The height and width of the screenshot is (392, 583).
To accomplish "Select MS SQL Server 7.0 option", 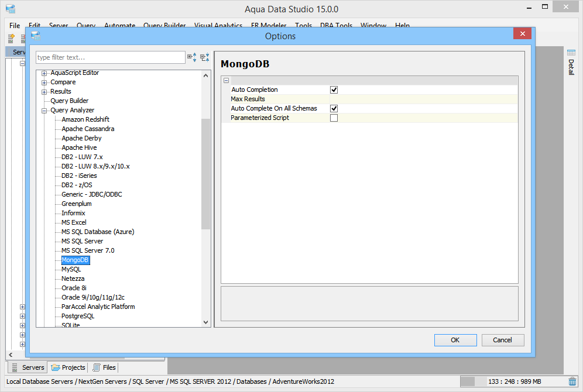I will click(88, 250).
